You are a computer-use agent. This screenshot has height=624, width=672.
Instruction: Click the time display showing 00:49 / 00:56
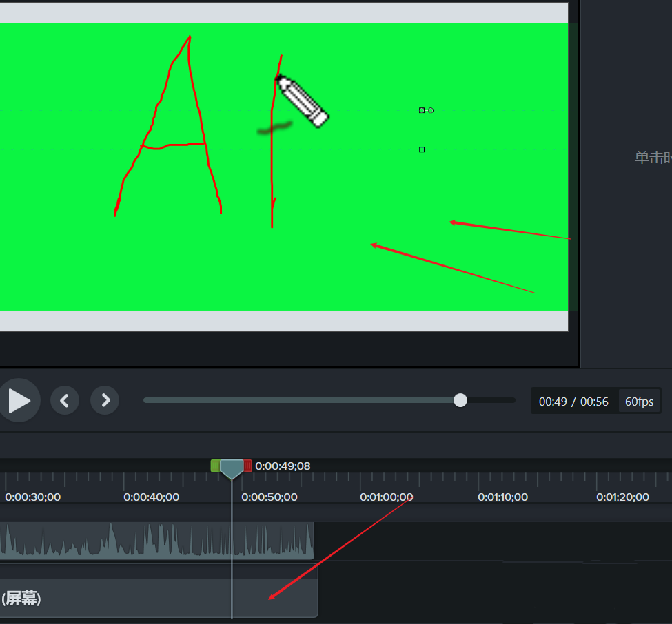pyautogui.click(x=573, y=401)
